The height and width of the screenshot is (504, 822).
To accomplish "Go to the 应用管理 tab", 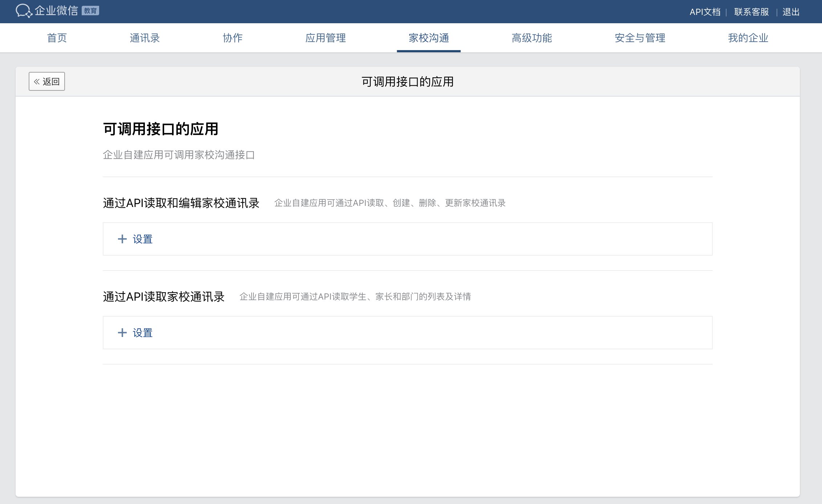I will [x=325, y=38].
